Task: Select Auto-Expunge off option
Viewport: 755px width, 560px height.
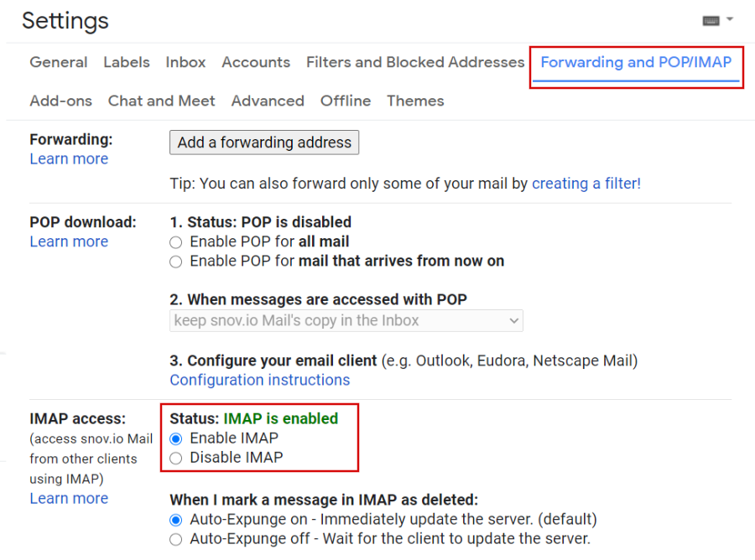Action: [x=176, y=539]
